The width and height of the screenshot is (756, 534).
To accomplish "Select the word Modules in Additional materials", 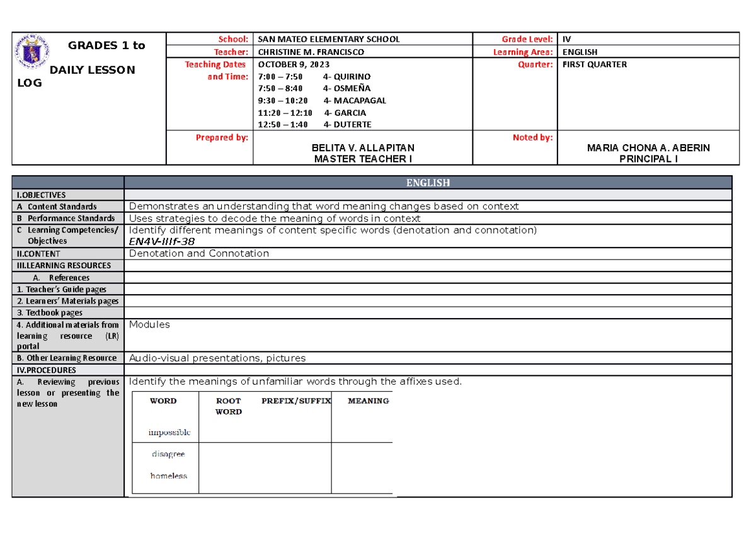I will tap(146, 324).
